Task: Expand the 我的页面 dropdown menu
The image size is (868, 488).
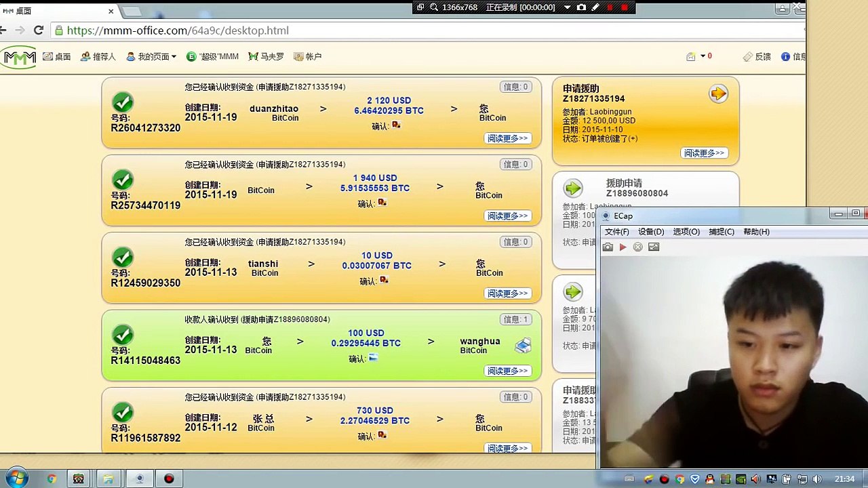Action: click(x=151, y=57)
